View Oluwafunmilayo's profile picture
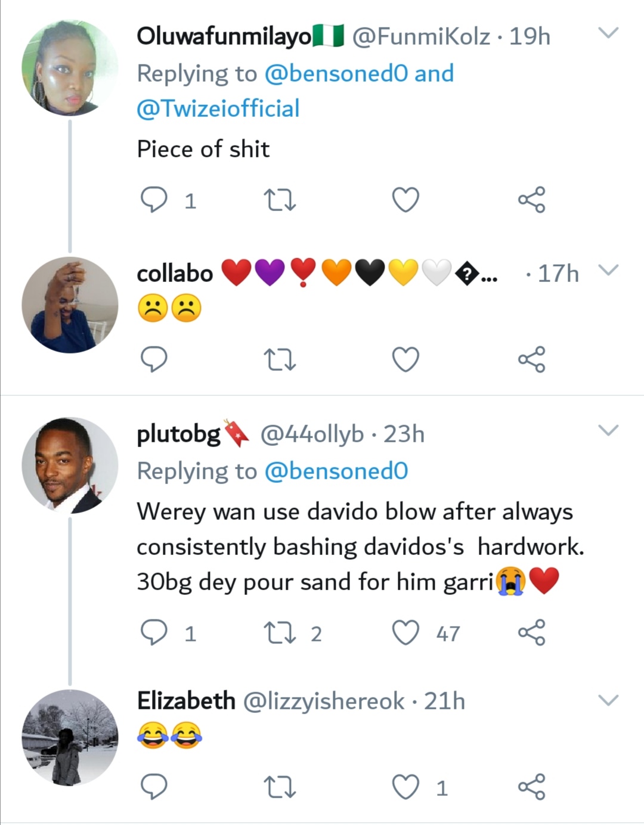 [x=70, y=68]
